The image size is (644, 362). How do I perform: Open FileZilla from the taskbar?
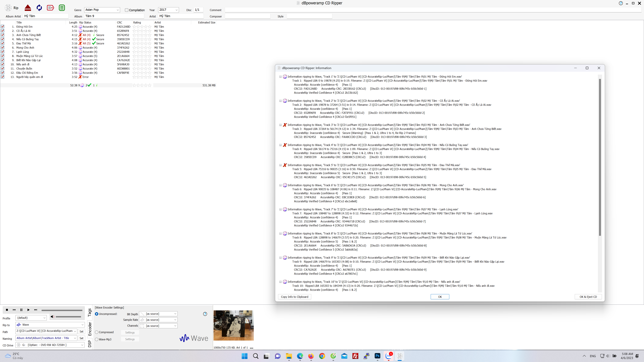pyautogui.click(x=355, y=356)
